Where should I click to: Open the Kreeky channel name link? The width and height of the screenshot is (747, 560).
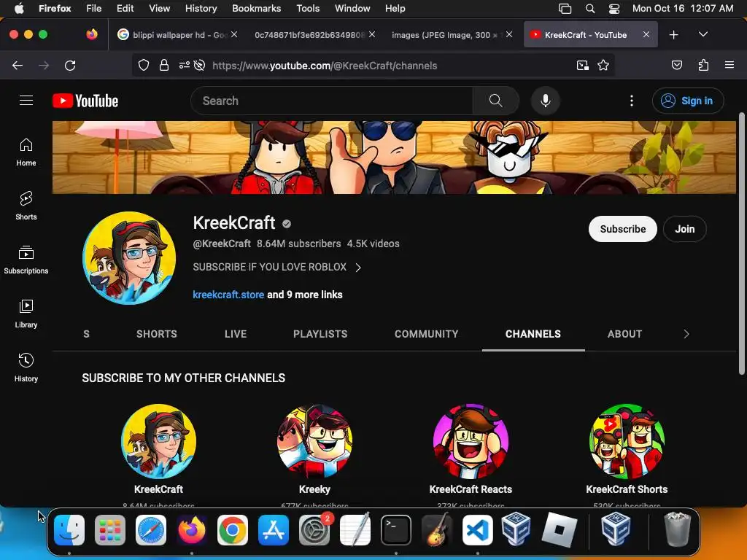(314, 489)
